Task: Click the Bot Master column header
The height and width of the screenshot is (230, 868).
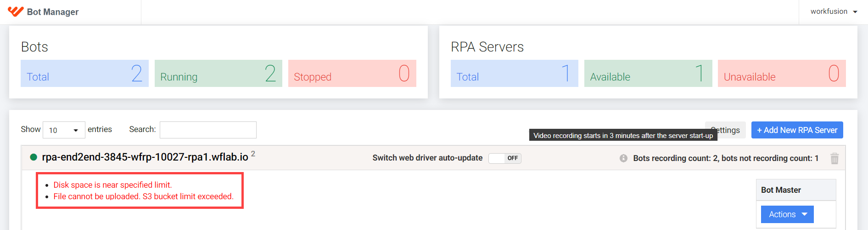Action: [x=796, y=190]
